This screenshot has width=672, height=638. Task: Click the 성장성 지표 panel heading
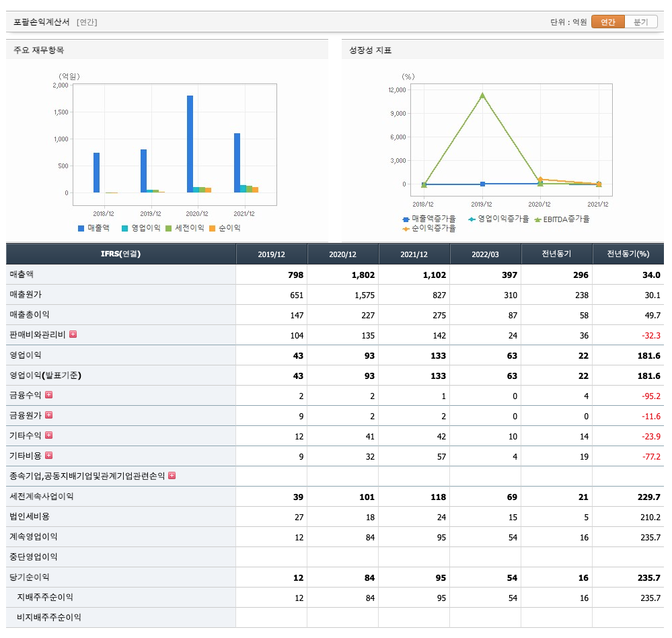pyautogui.click(x=370, y=50)
